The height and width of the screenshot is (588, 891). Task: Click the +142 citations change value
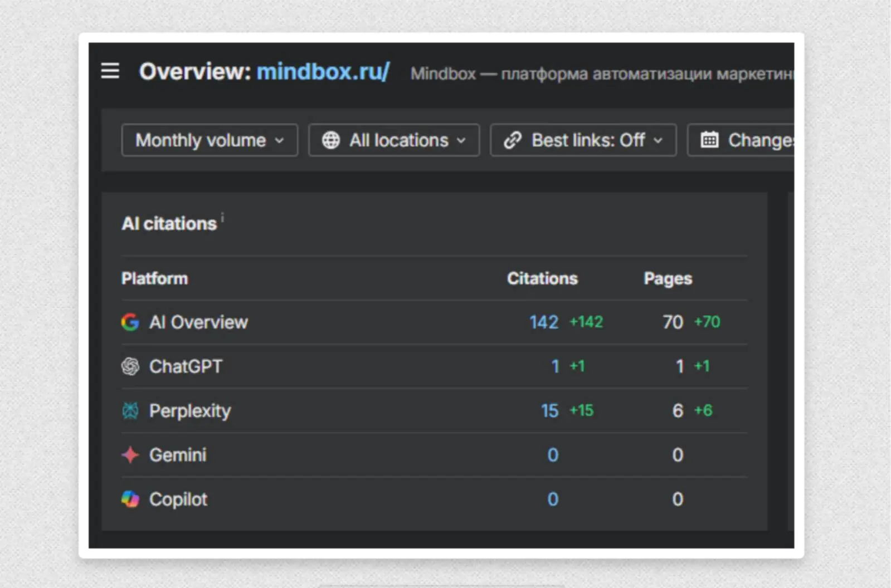[x=586, y=322]
